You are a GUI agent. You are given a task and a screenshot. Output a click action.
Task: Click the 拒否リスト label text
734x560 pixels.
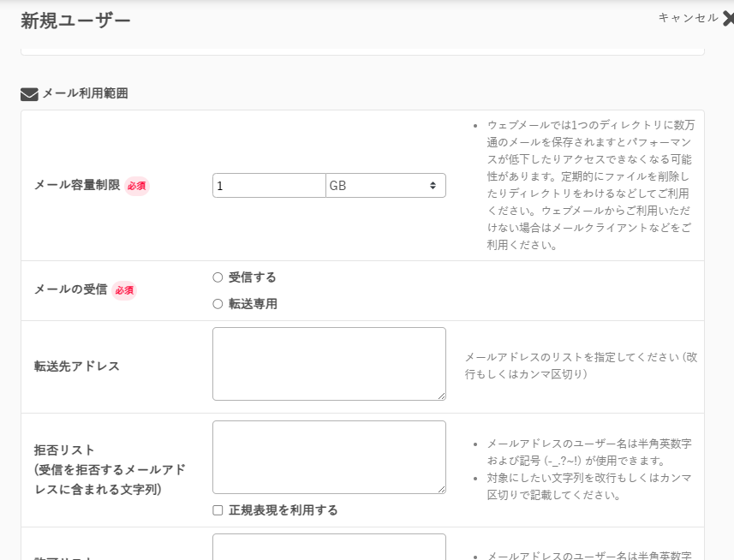(x=110, y=470)
